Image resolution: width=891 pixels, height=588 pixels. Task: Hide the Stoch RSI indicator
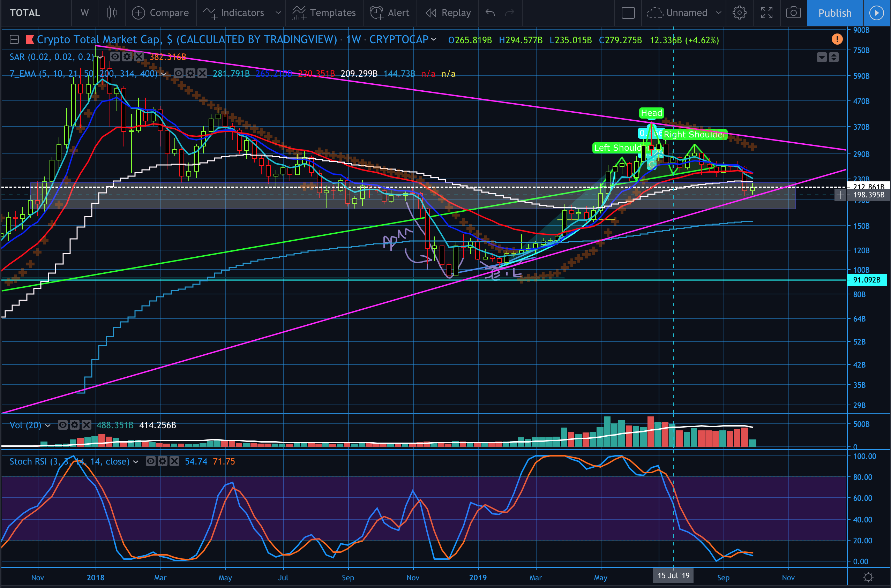coord(150,461)
